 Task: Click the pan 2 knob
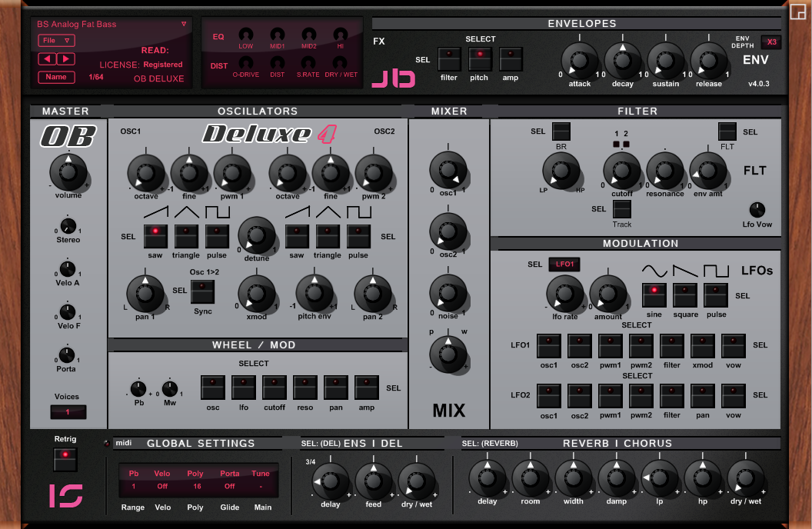tap(373, 294)
